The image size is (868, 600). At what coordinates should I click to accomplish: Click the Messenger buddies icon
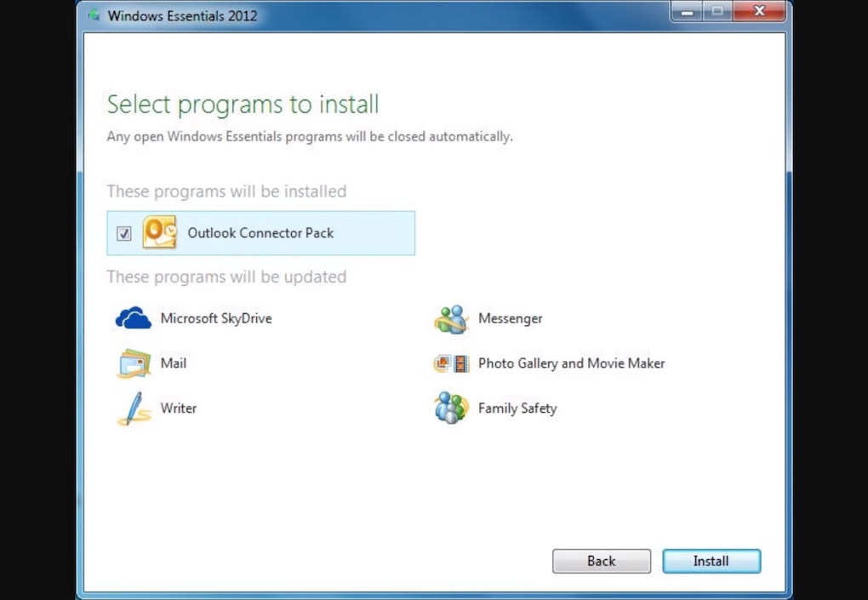pyautogui.click(x=451, y=318)
